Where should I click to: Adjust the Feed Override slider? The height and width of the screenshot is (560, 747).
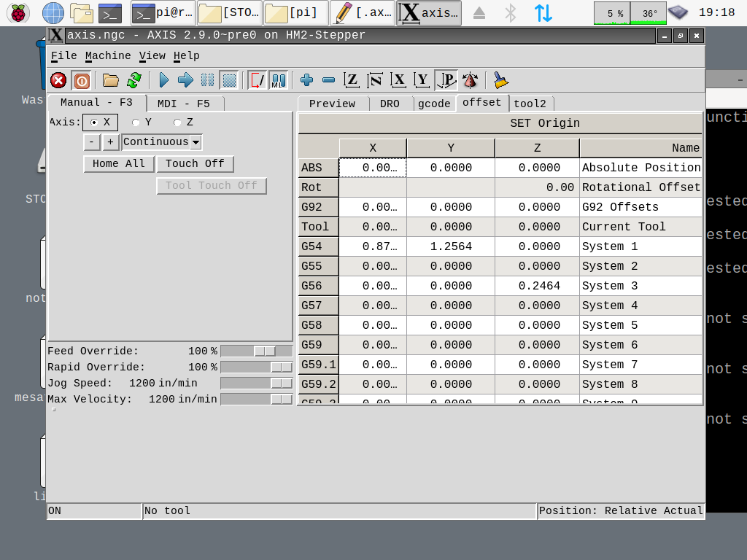256,351
